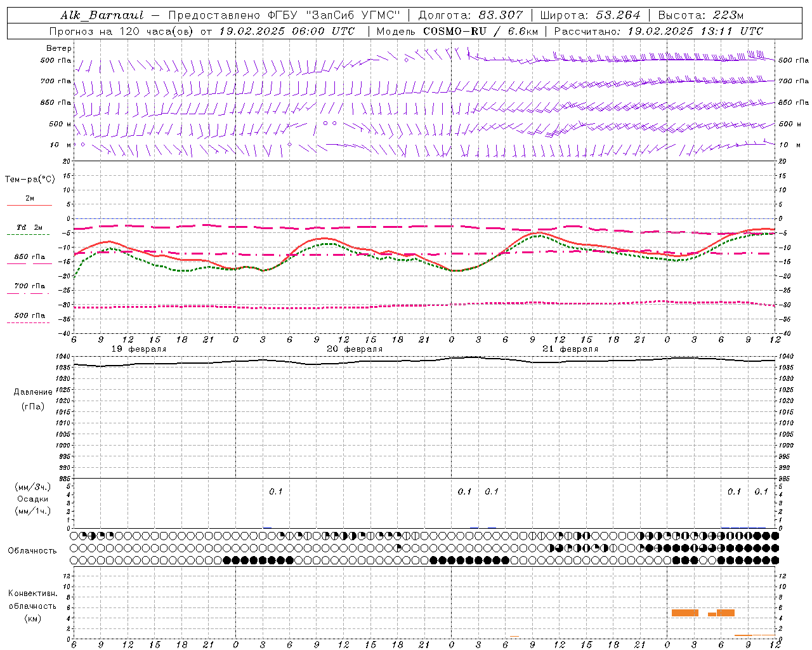Click the Давление pressure panel label
The height and width of the screenshot is (650, 812).
pyautogui.click(x=33, y=392)
